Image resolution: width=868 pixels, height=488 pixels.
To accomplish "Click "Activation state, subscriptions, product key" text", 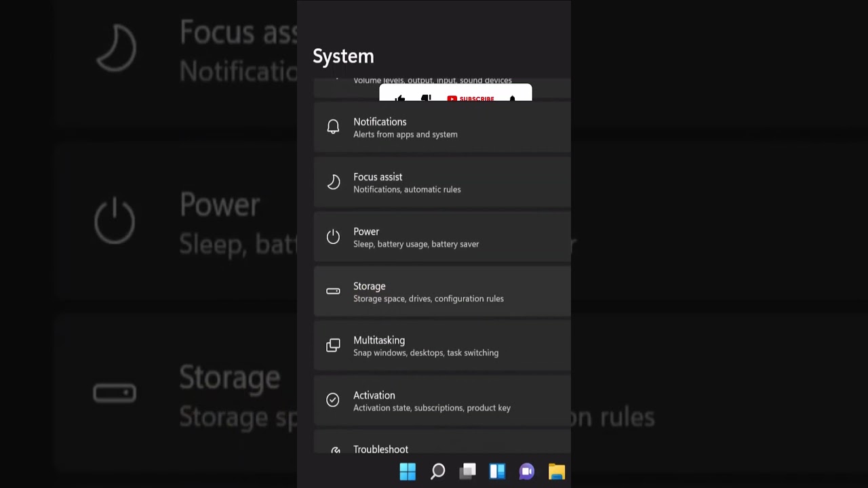I will coord(432,407).
